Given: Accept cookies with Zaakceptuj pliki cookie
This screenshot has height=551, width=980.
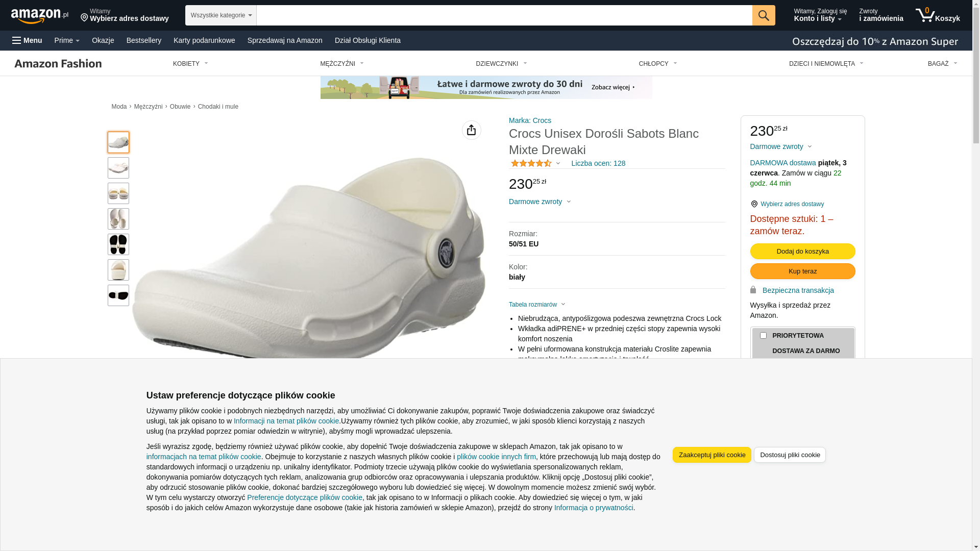Looking at the screenshot, I should (712, 455).
